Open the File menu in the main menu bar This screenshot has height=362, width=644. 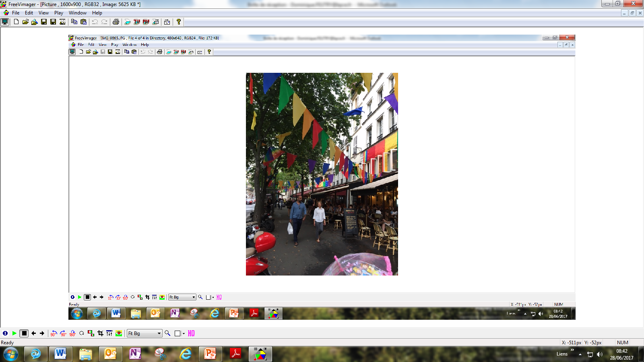click(16, 13)
